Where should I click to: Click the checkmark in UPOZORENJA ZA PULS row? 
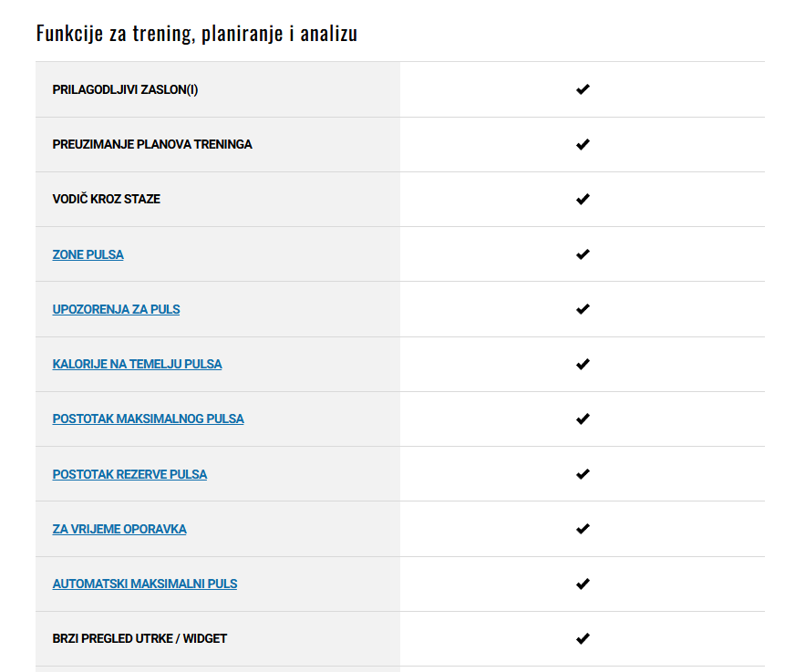583,309
